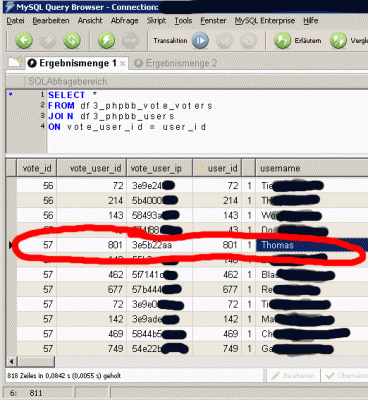Execute query with the lightning icon
The width and height of the screenshot is (368, 400).
pyautogui.click(x=106, y=41)
